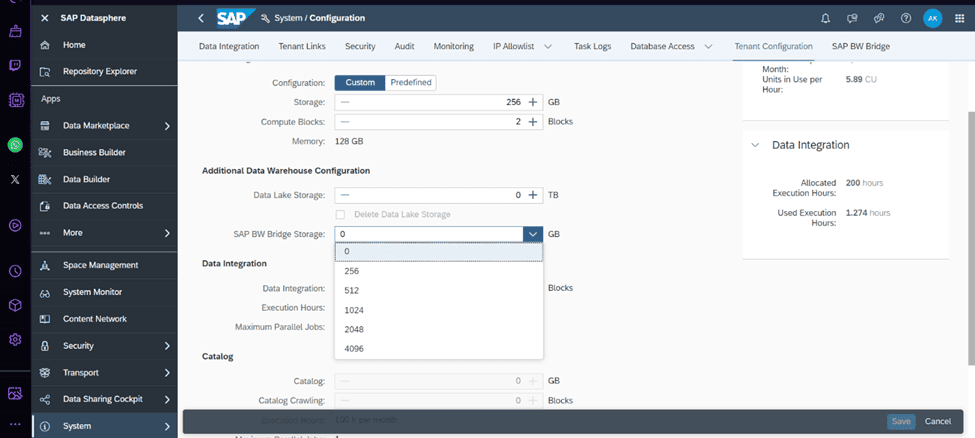Image resolution: width=975 pixels, height=438 pixels.
Task: Open Data Marketplace icon
Action: 44,126
